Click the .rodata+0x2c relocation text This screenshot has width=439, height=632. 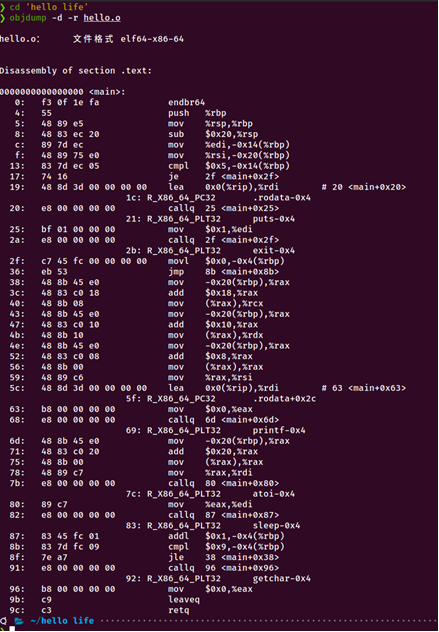(285, 399)
